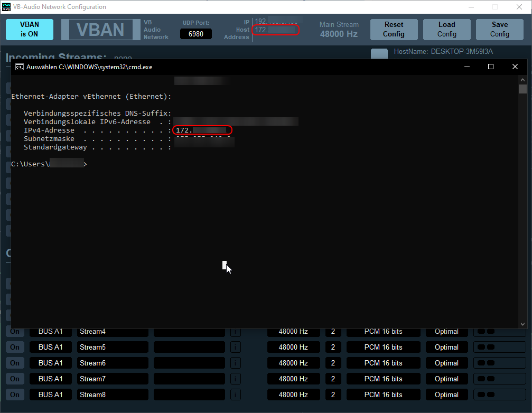Open info for Stream8
Image resolution: width=532 pixels, height=413 pixels.
coord(236,395)
